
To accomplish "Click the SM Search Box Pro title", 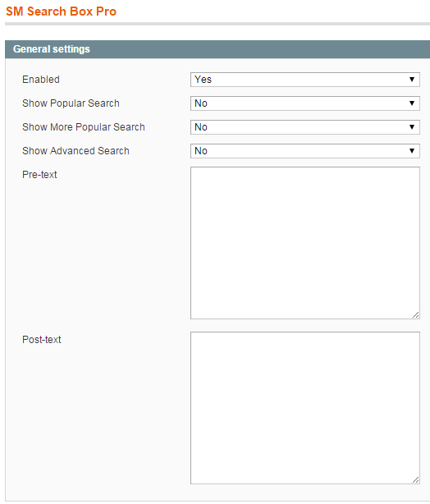I will (x=61, y=11).
